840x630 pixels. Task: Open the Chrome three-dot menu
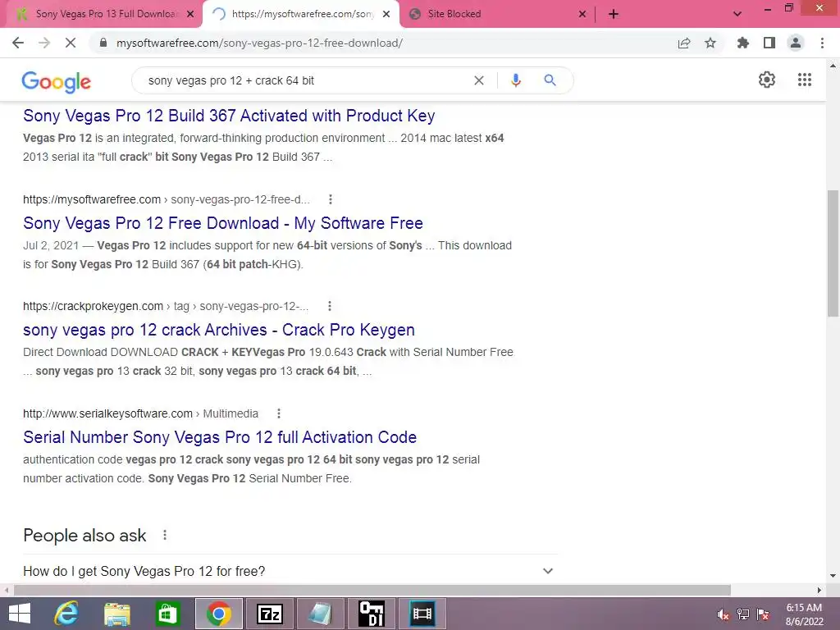822,43
